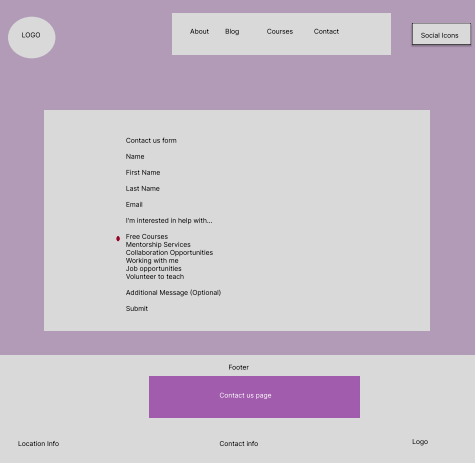The height and width of the screenshot is (463, 475).
Task: Click the Submit text button
Action: pos(137,308)
